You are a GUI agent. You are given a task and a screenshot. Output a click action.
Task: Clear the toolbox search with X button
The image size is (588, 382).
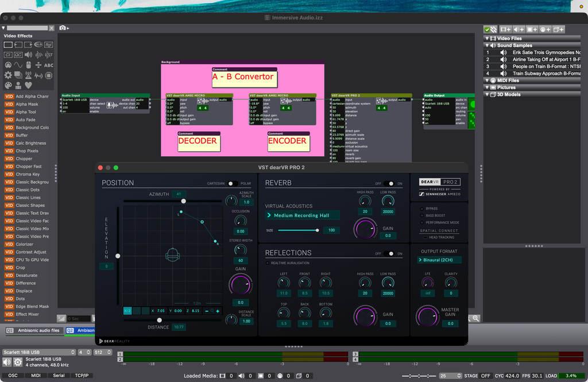click(x=52, y=28)
